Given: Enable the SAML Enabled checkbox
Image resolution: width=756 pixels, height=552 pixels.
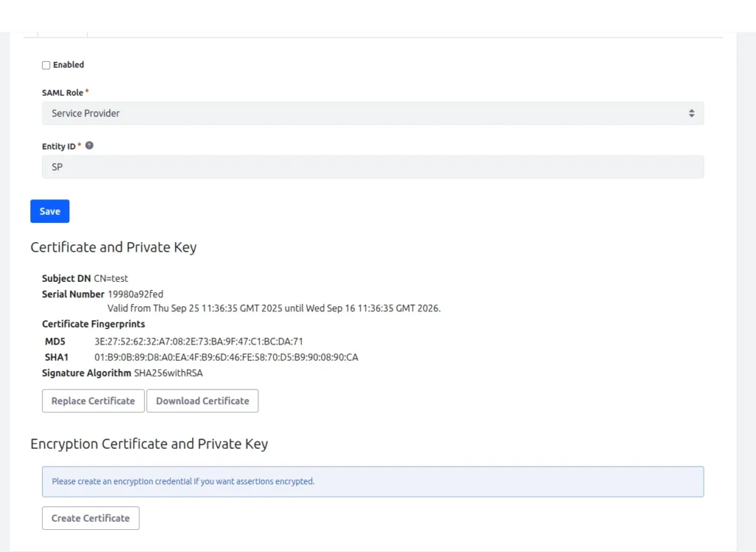Looking at the screenshot, I should click(x=46, y=65).
